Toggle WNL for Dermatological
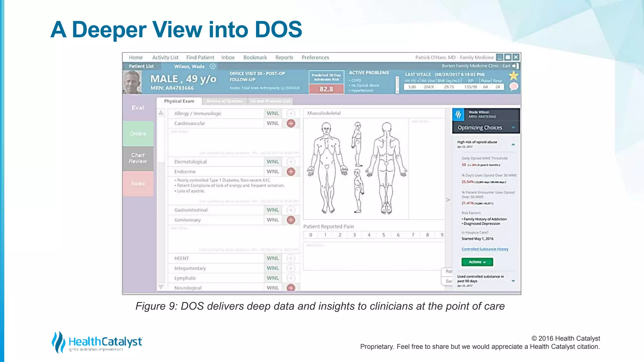Viewport: 644px width, 362px height. [x=273, y=162]
